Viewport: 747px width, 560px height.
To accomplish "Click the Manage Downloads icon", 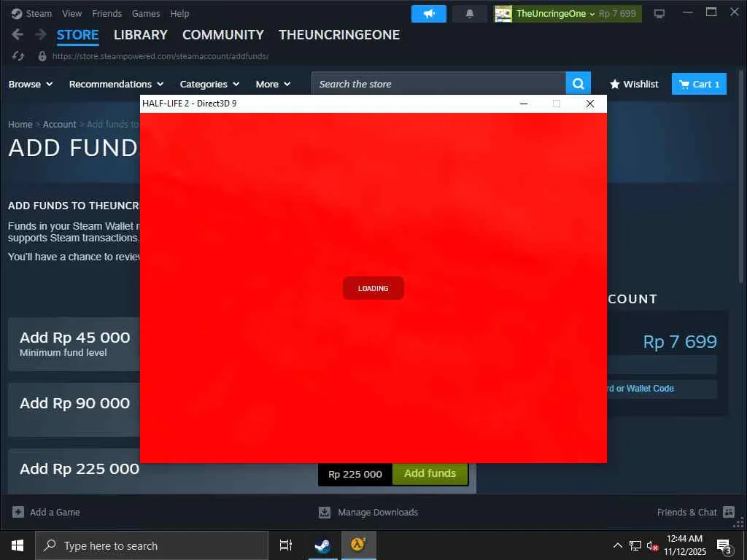I will click(325, 512).
